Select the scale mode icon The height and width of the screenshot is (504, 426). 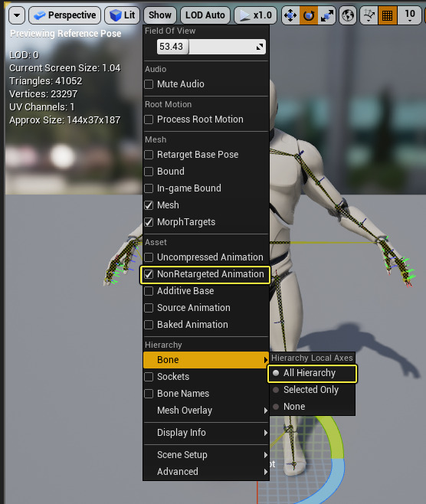[x=326, y=15]
